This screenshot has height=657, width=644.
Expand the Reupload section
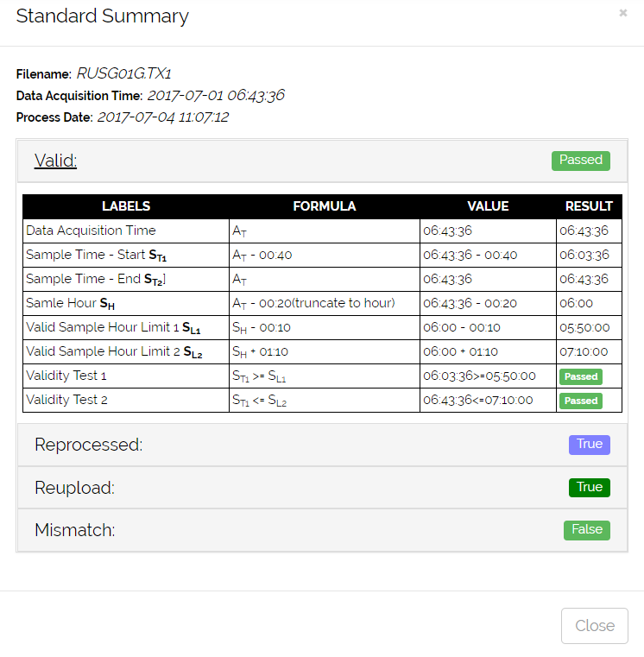[x=74, y=488]
